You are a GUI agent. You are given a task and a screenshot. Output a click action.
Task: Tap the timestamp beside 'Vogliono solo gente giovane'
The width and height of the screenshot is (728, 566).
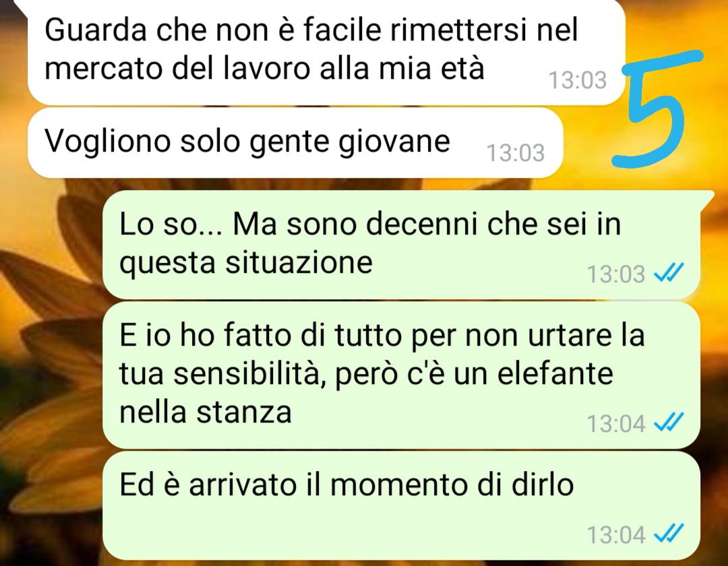(516, 153)
